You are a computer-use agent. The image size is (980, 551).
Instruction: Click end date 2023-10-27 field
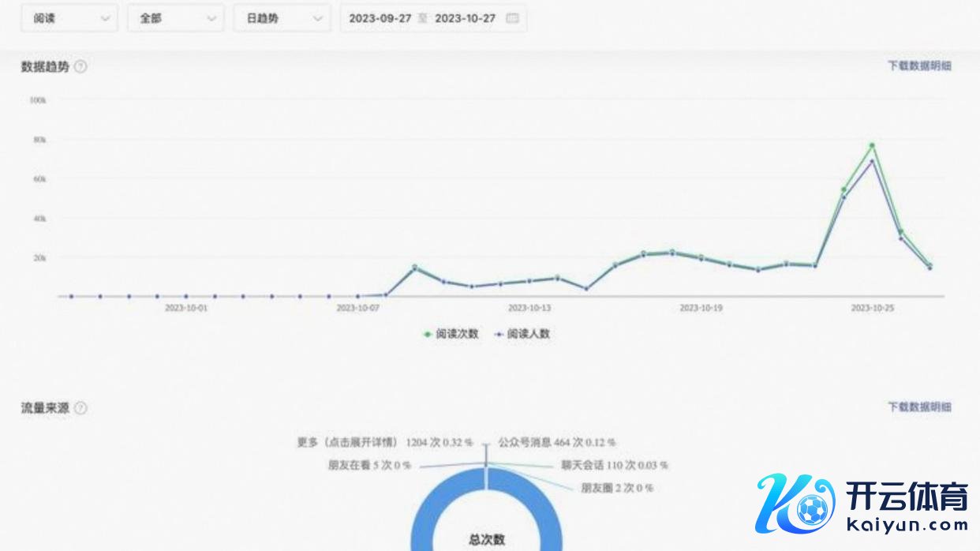click(465, 18)
